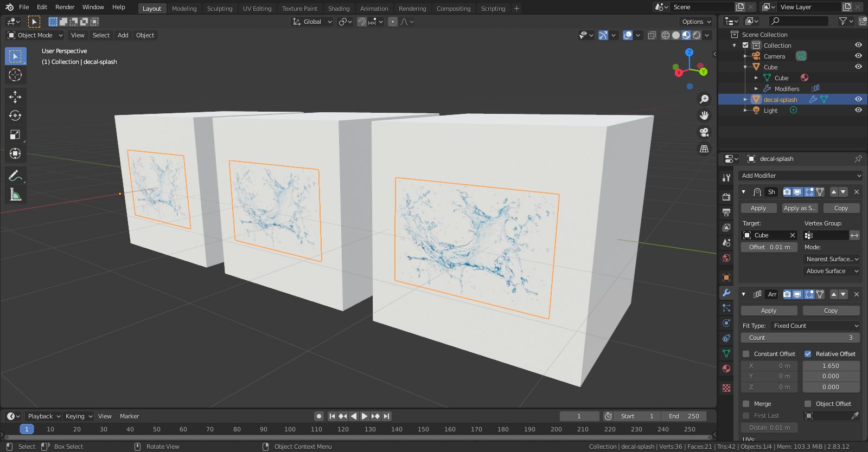The width and height of the screenshot is (868, 452).
Task: Open the Fit Type dropdown
Action: (x=815, y=326)
